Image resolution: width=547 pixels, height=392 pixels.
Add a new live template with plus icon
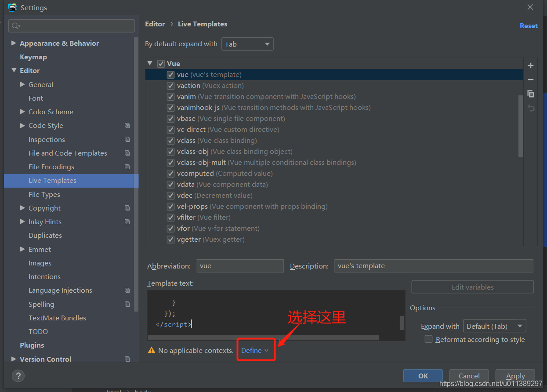tap(531, 65)
